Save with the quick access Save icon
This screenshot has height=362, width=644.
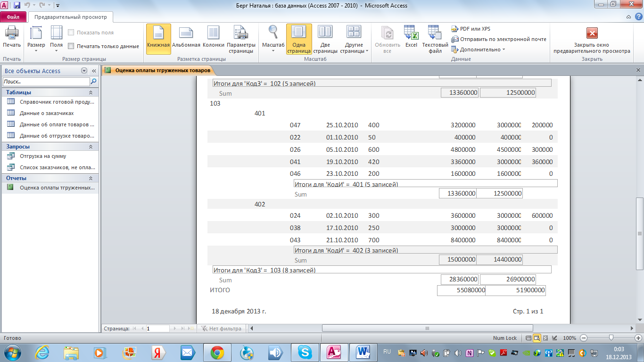[17, 5]
